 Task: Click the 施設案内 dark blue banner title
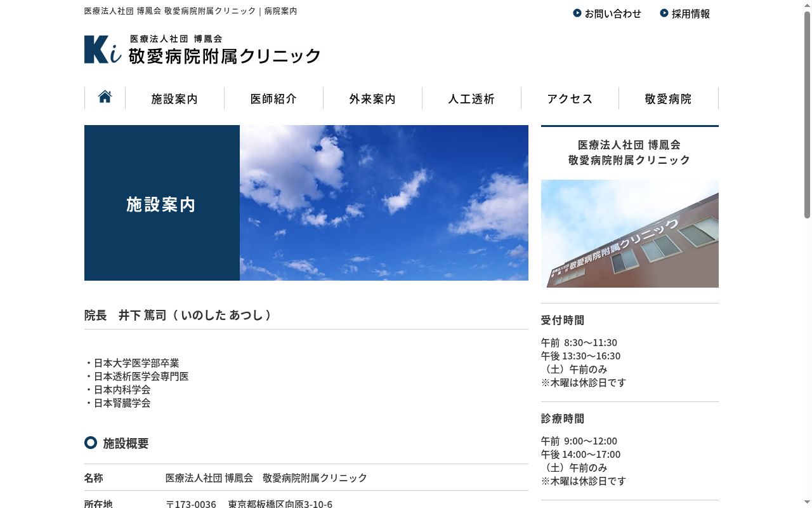pyautogui.click(x=161, y=204)
